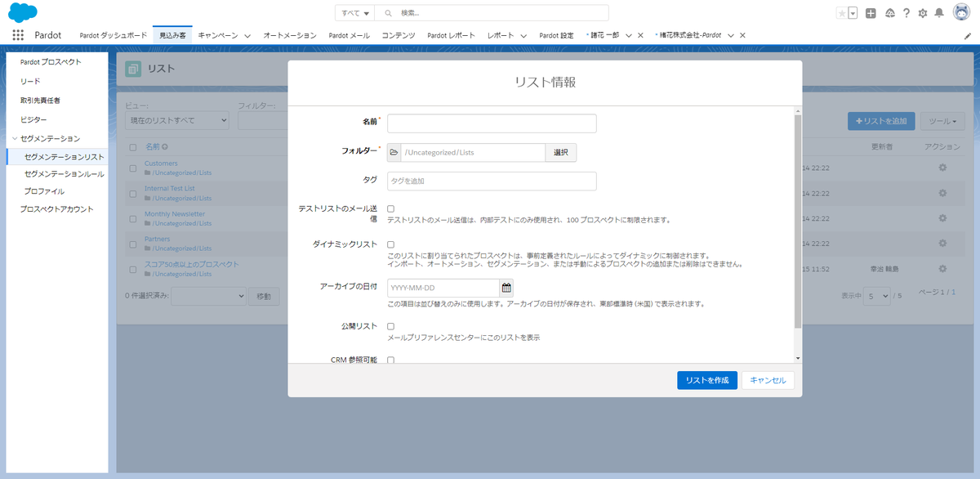This screenshot has width=980, height=479.
Task: Open favorites list dropdown arrow
Action: 853,13
